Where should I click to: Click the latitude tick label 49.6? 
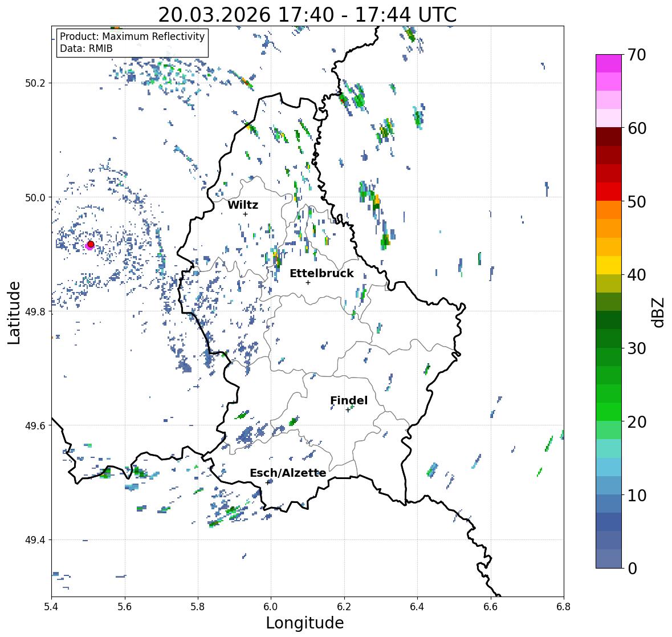pos(35,425)
